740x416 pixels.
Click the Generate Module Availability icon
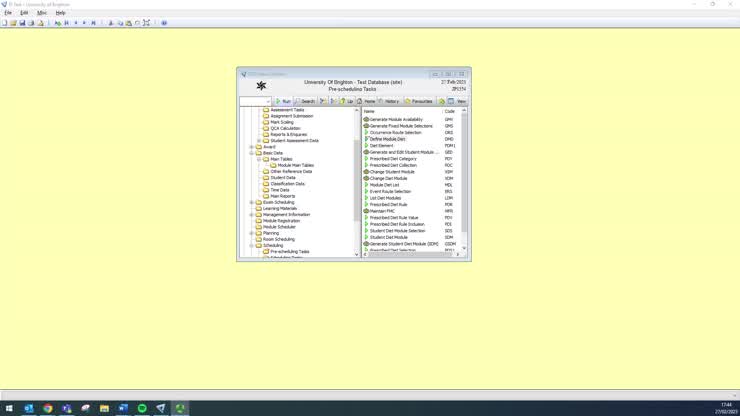[x=366, y=119]
